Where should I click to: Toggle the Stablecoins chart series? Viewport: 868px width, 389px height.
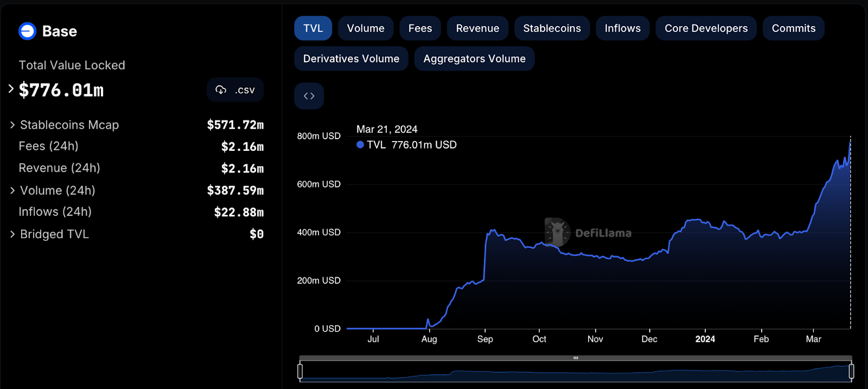click(x=552, y=28)
